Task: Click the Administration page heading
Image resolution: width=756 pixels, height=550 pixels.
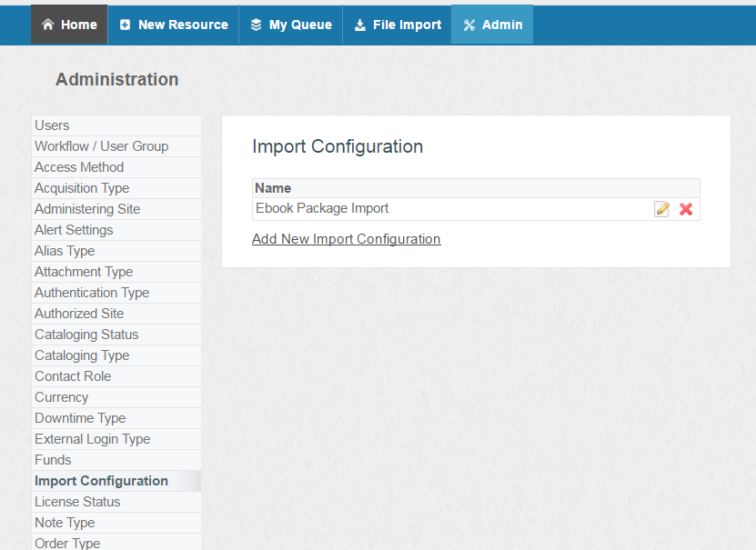Action: coord(117,79)
